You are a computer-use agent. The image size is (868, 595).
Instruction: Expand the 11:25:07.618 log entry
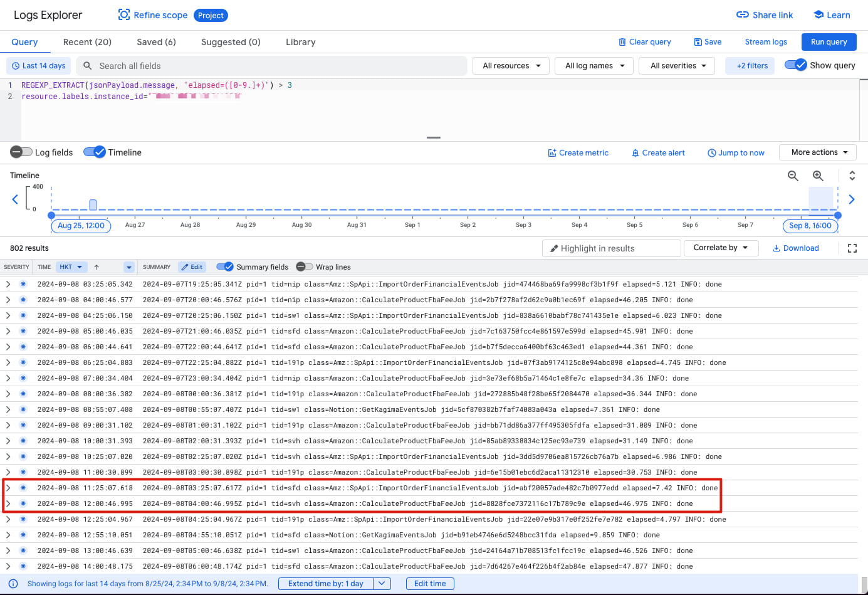point(8,488)
